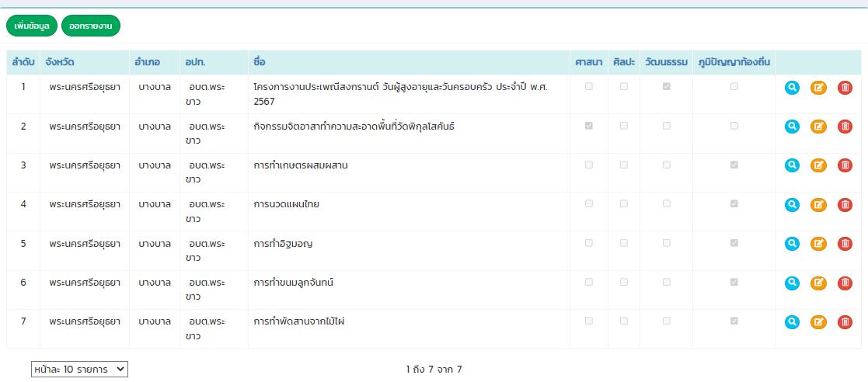Open the view icon for การทำพัดสานจากไม้ไผ่
Screen dimensions: 868x382
pos(792,321)
